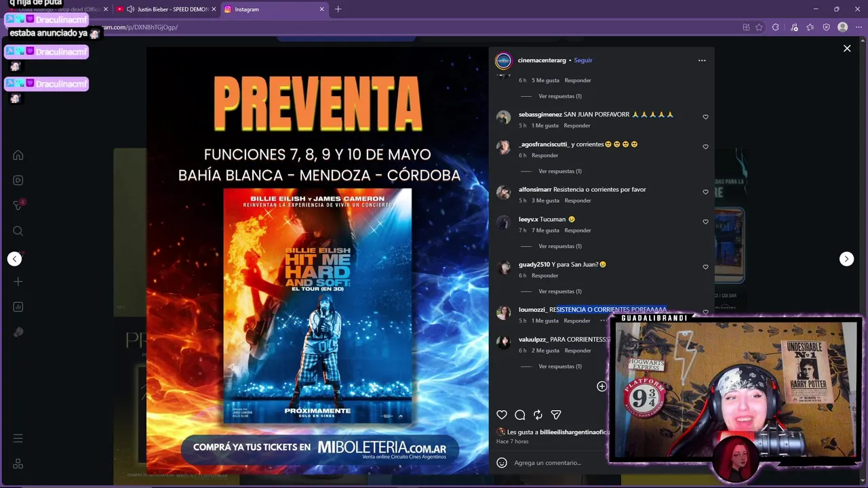Expand replies under leeyv.x's comment
This screenshot has width=868, height=488.
(x=560, y=246)
